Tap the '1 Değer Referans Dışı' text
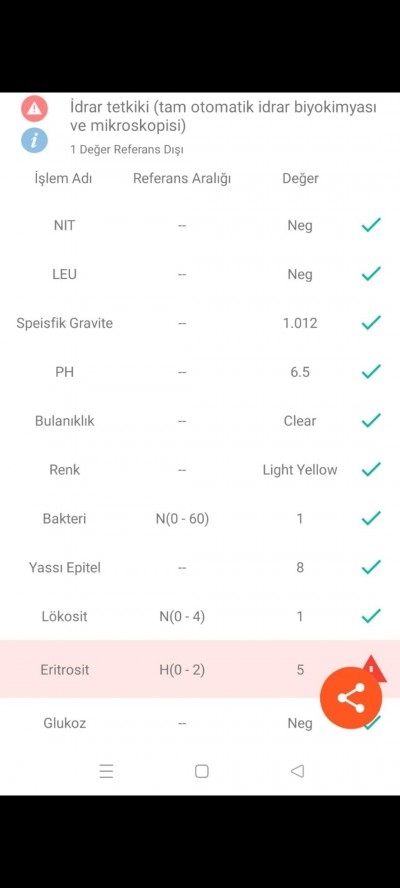The height and width of the screenshot is (888, 400). 127,150
